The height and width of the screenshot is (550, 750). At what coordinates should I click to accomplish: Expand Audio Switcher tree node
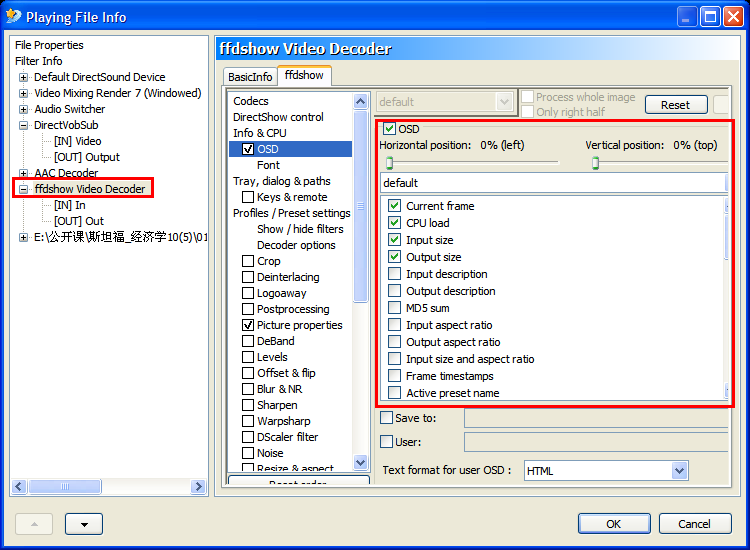tap(23, 109)
